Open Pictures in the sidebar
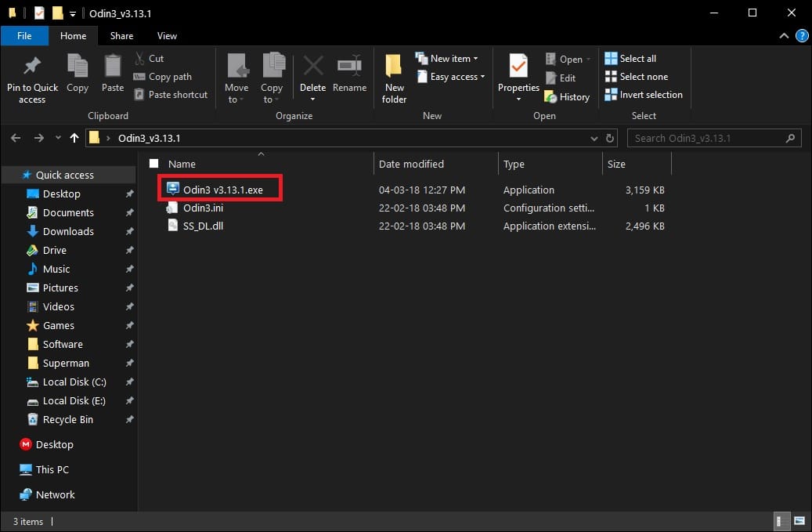 pyautogui.click(x=60, y=288)
